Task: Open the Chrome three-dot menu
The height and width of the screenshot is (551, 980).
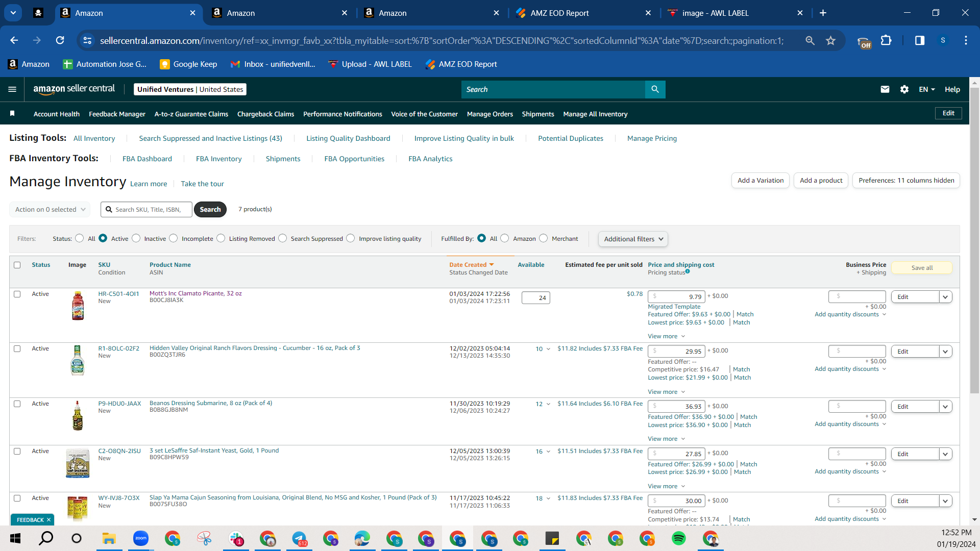Action: tap(966, 40)
